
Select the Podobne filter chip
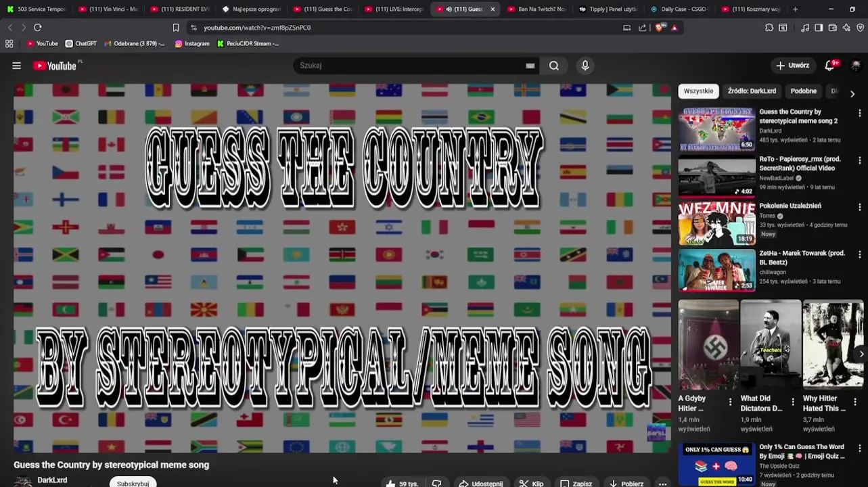point(804,91)
